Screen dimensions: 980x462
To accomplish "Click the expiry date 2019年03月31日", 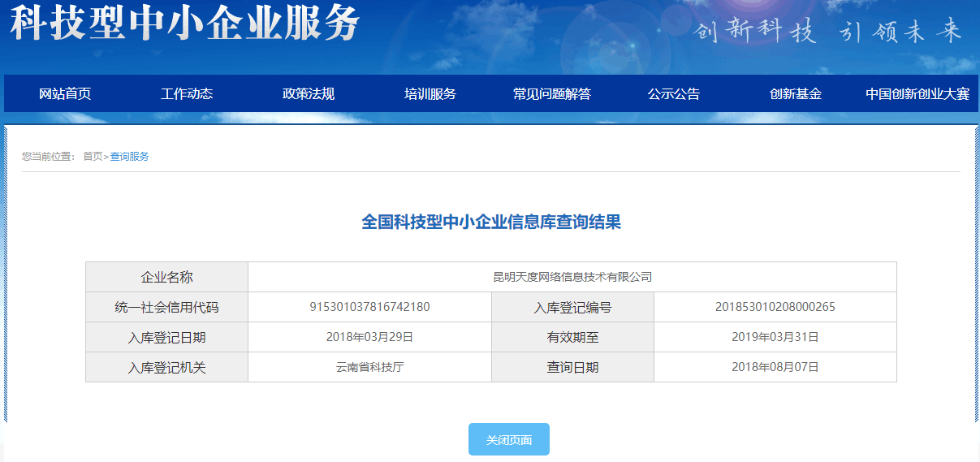I will (x=775, y=337).
